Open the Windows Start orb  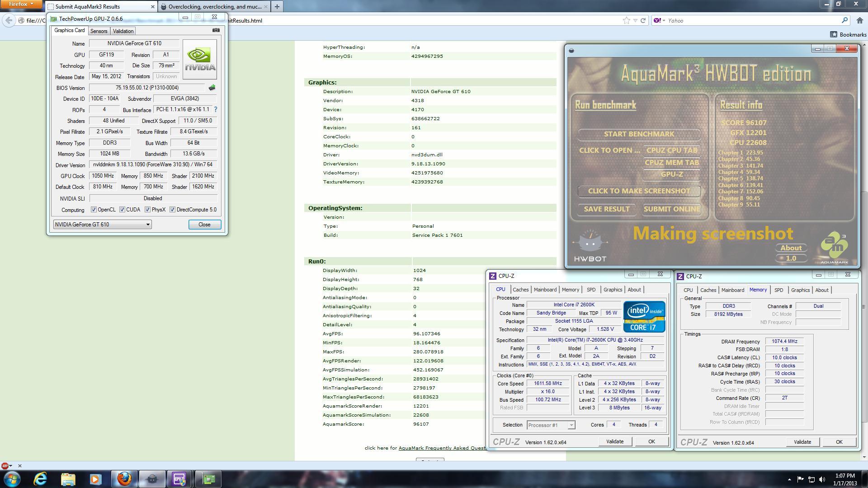12,479
